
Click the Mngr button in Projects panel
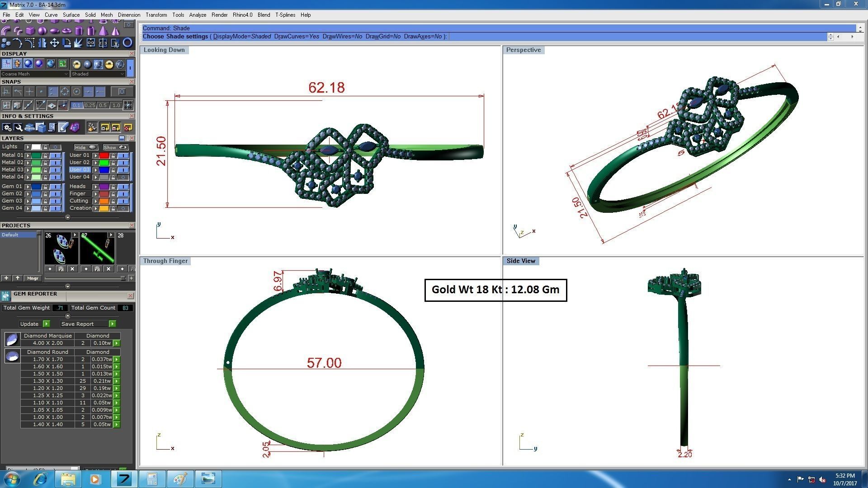(x=33, y=278)
